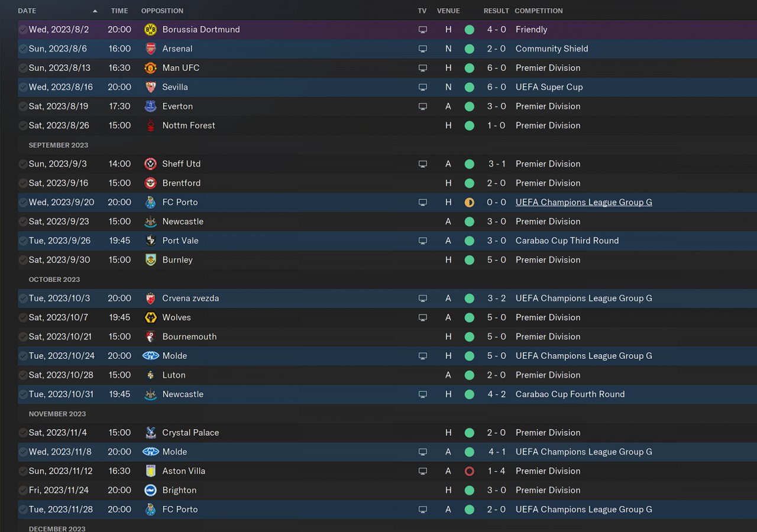
Task: Click the Borussia Dortmund club badge
Action: pos(150,30)
